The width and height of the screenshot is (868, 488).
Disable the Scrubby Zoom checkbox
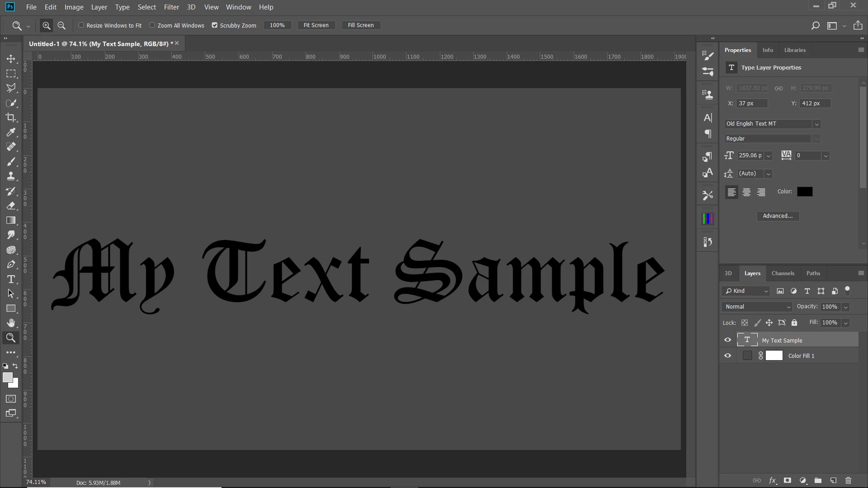click(x=215, y=25)
